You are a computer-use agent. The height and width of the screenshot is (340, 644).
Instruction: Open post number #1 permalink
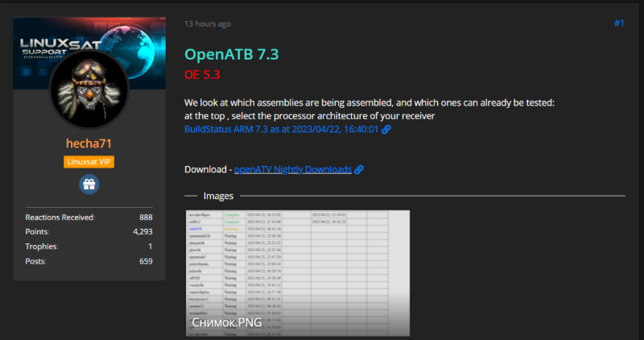(619, 23)
